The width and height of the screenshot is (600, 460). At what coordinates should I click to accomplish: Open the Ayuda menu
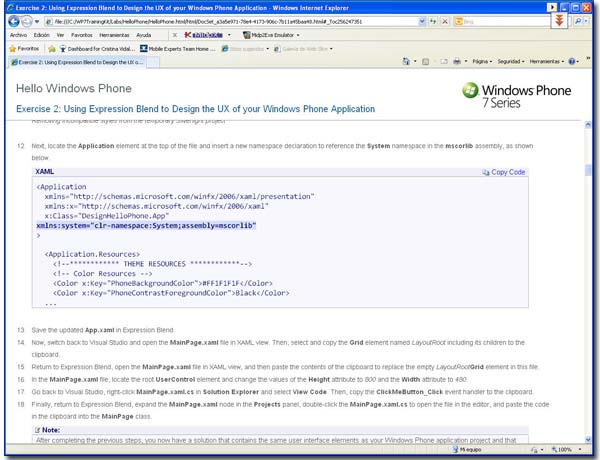click(143, 35)
